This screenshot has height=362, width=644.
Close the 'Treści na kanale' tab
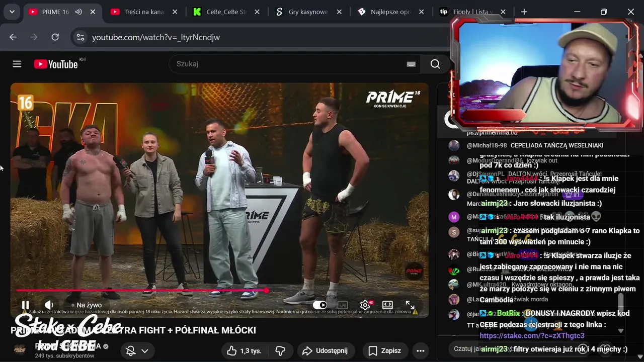coord(175,12)
